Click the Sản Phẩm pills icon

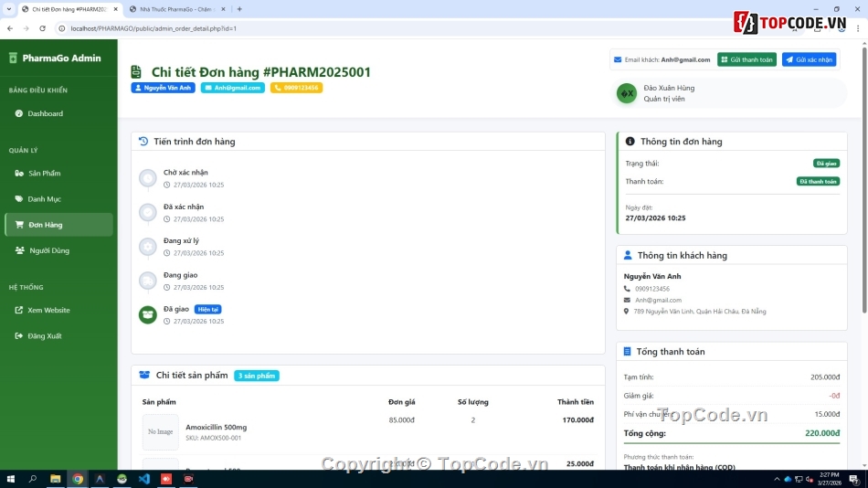[19, 174]
